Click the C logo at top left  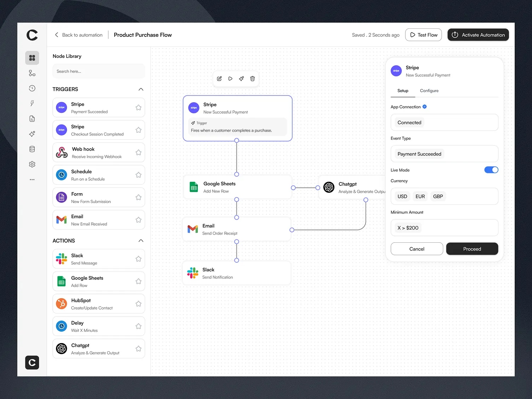click(32, 35)
